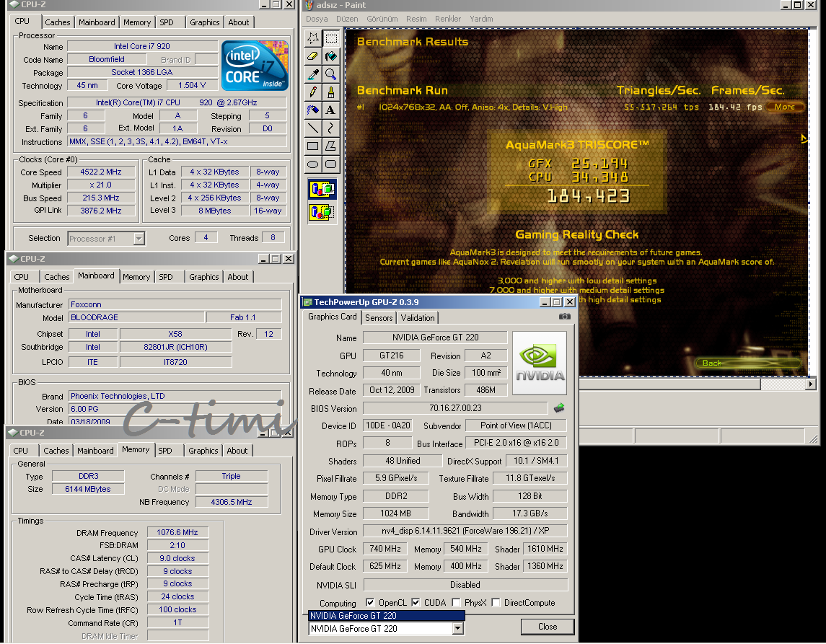Choose the Eraser tool in Paint
The height and width of the screenshot is (644, 826).
(313, 56)
